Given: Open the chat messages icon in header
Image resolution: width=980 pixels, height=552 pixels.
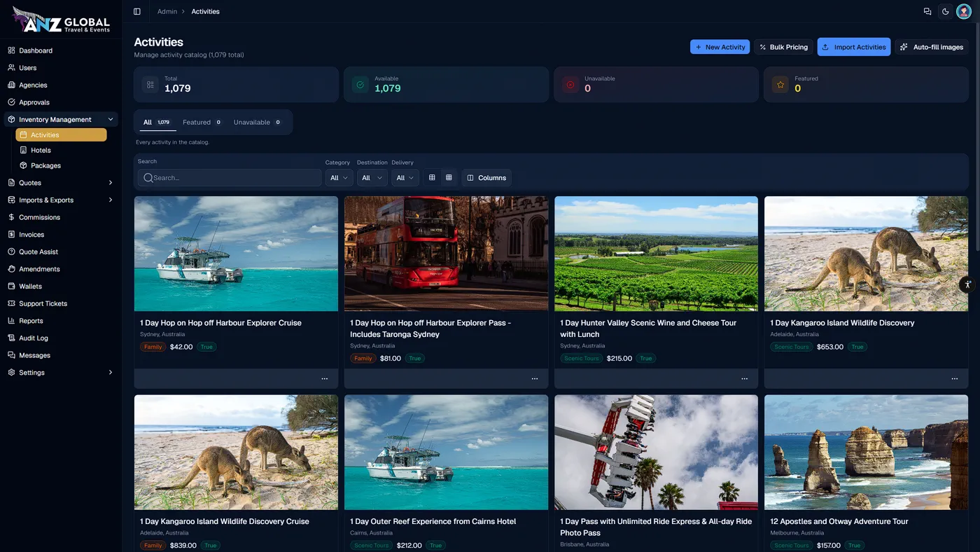Looking at the screenshot, I should tap(927, 11).
